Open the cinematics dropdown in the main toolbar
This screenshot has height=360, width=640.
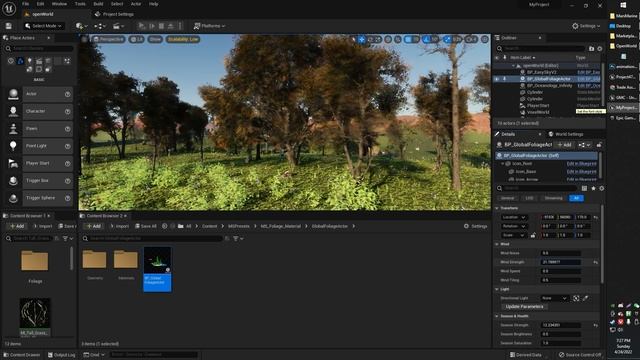[x=118, y=26]
